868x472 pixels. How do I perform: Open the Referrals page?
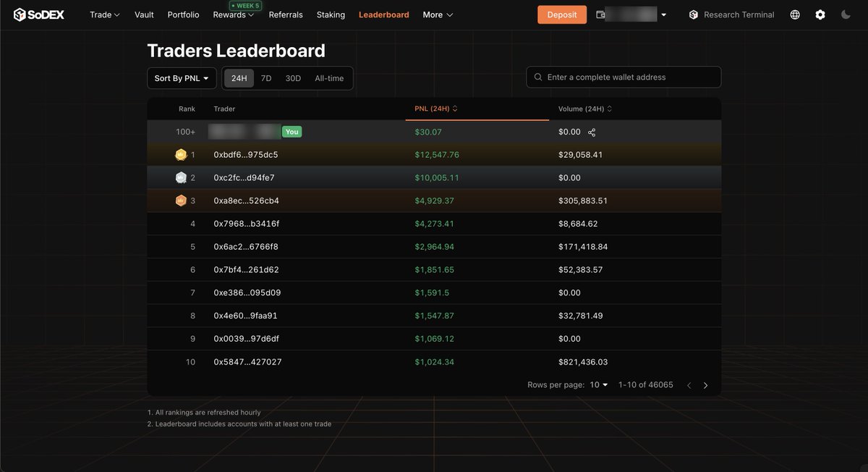click(x=286, y=14)
